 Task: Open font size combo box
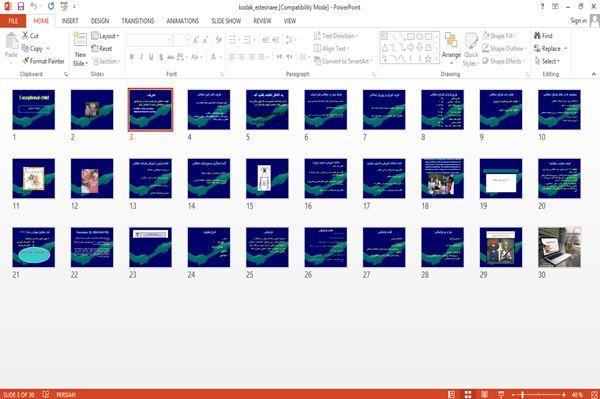coord(181,40)
